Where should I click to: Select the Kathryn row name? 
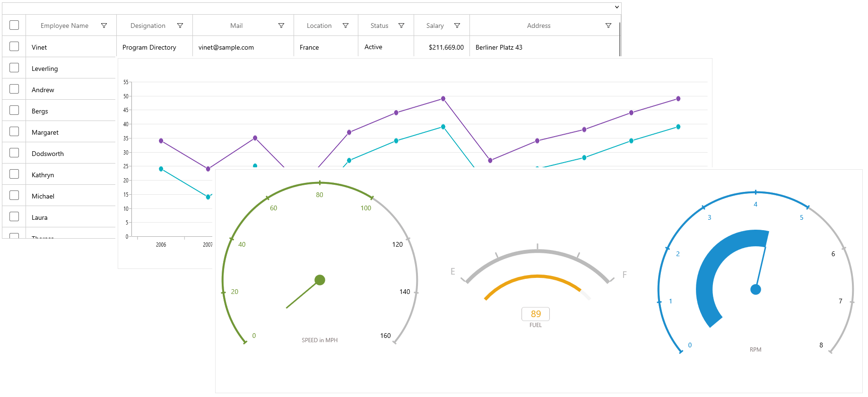coord(43,175)
